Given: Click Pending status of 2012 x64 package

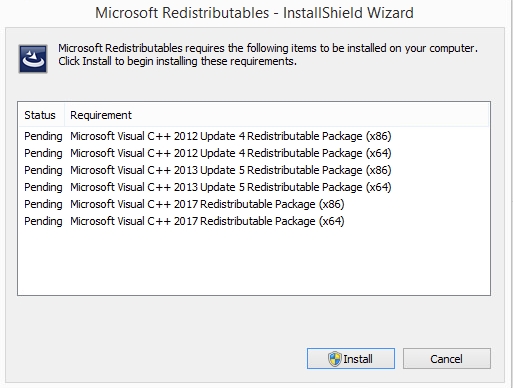Looking at the screenshot, I should 43,153.
